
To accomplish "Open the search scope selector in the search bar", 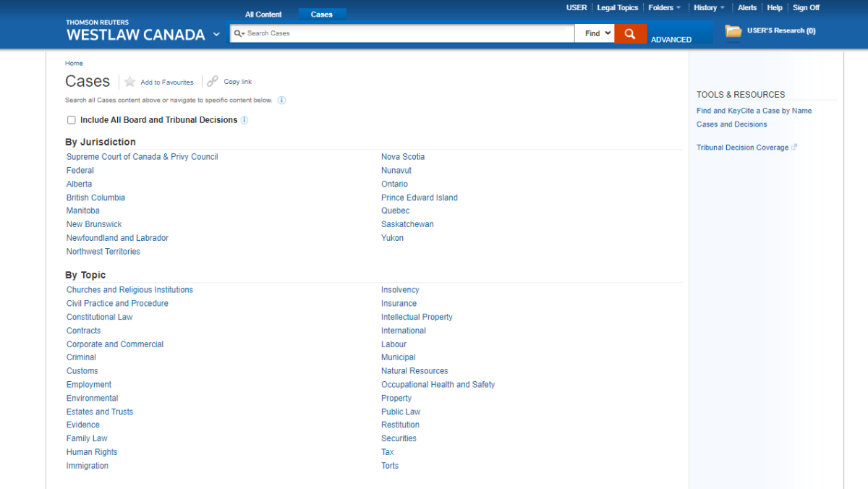I will point(239,33).
